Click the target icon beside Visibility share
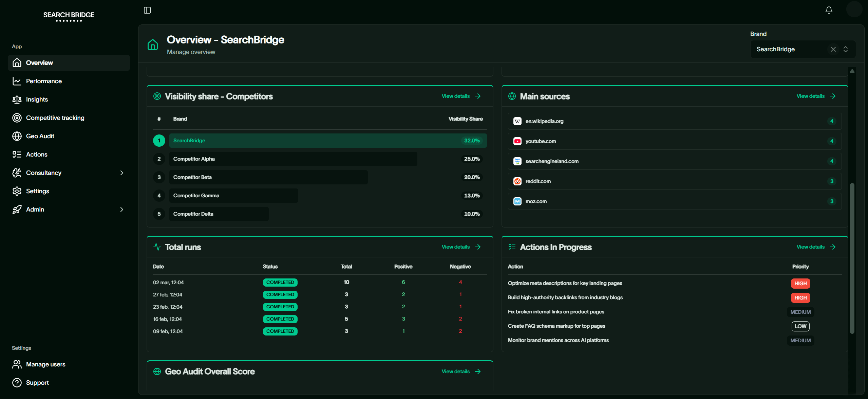This screenshot has width=868, height=399. 157,96
